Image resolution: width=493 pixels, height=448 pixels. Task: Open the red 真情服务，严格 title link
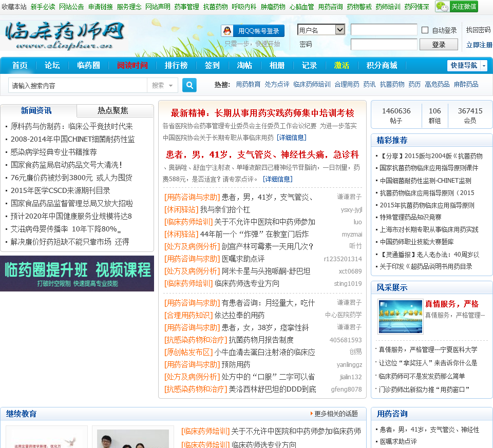coord(452,304)
